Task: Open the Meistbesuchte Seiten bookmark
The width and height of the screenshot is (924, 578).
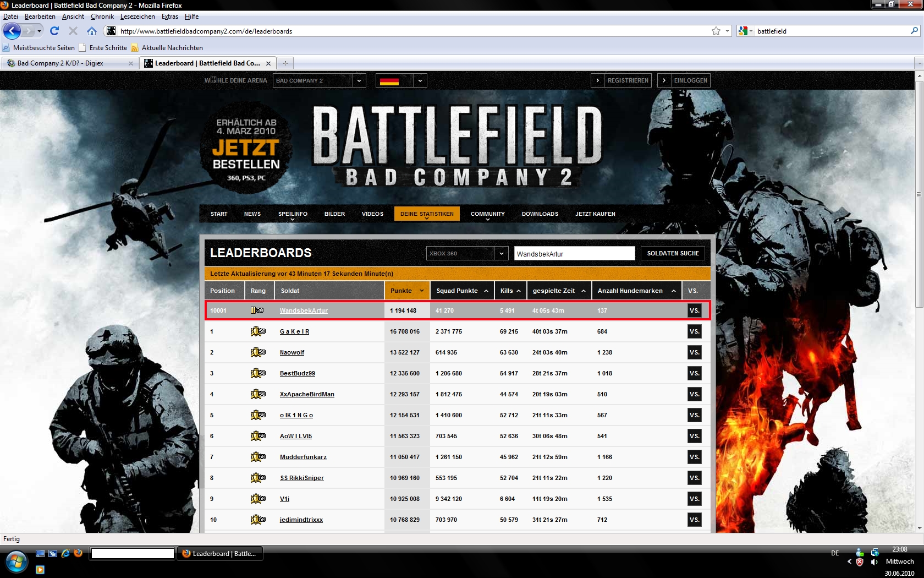Action: [x=38, y=48]
